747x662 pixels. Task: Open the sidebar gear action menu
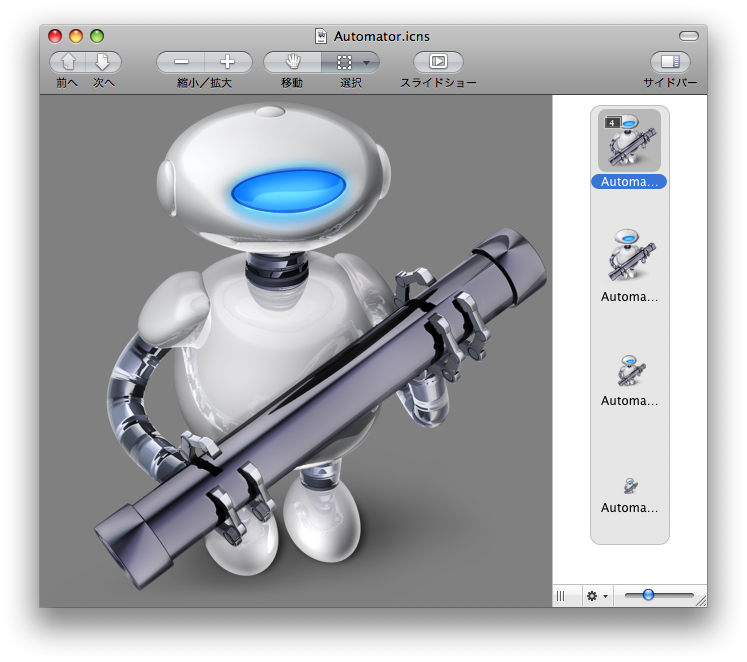point(597,596)
